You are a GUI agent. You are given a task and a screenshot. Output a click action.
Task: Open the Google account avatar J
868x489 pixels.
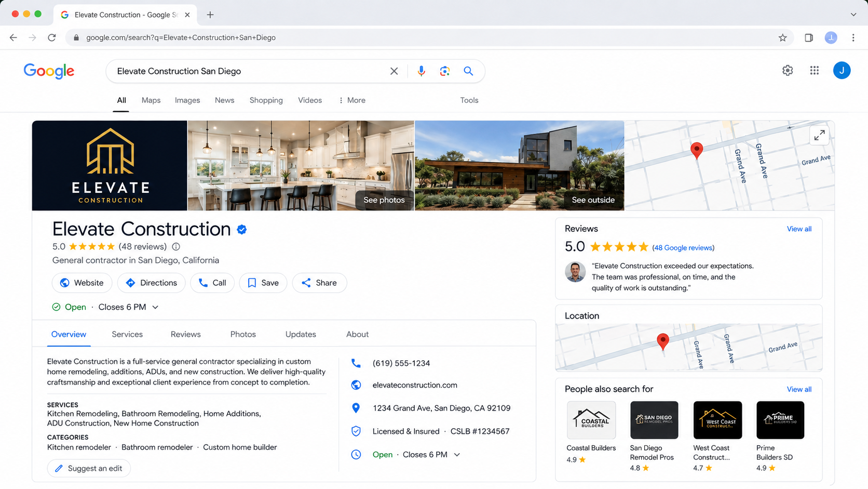click(842, 70)
